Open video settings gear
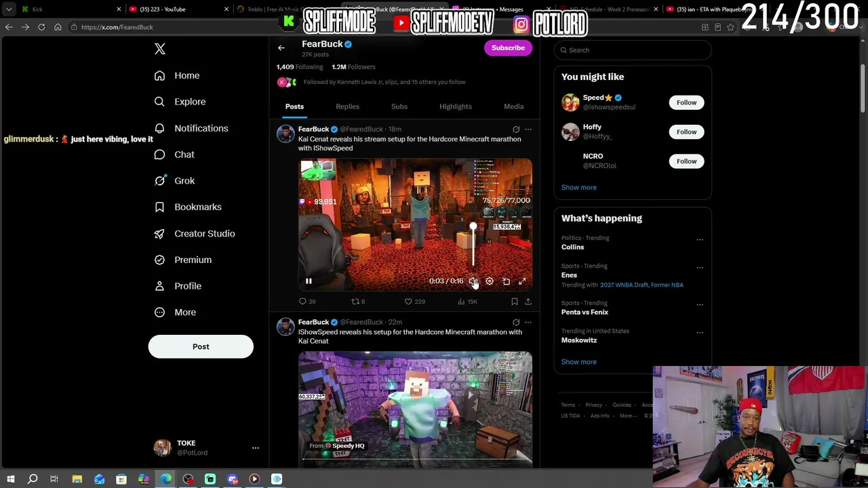 pyautogui.click(x=490, y=281)
